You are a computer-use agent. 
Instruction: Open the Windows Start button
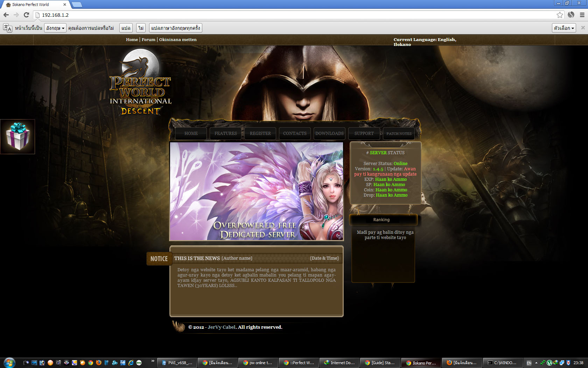coord(9,363)
